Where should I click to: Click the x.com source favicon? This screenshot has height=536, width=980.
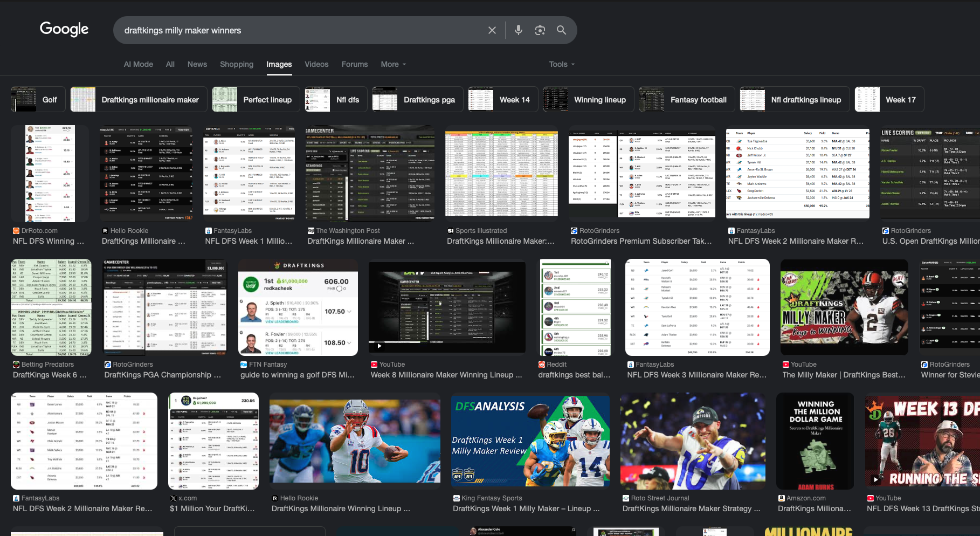173,498
